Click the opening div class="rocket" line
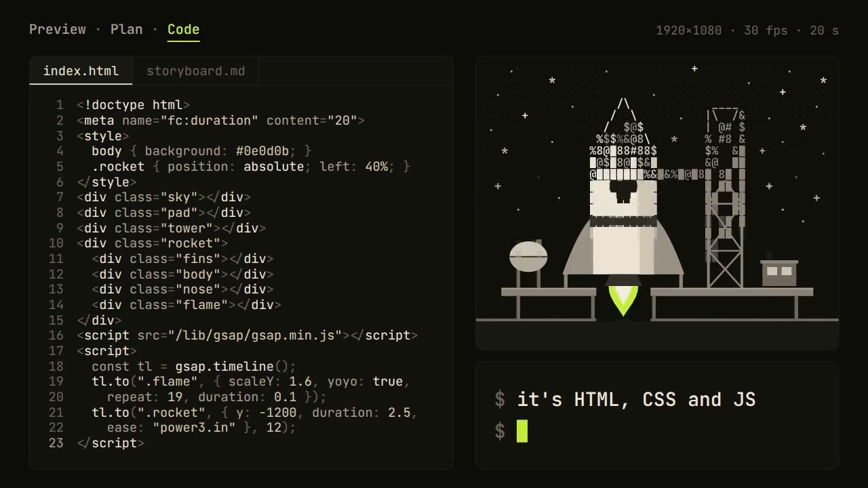The height and width of the screenshot is (488, 868). pos(153,243)
